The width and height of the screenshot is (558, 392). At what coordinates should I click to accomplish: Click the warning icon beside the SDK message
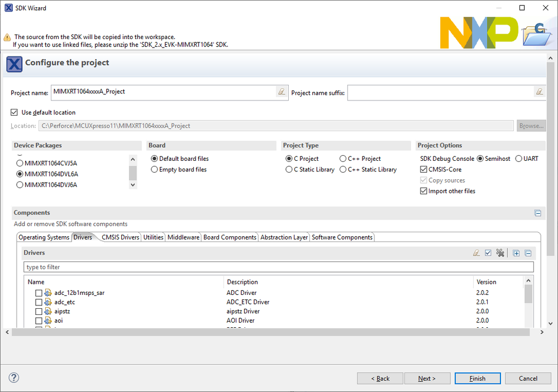[x=7, y=37]
